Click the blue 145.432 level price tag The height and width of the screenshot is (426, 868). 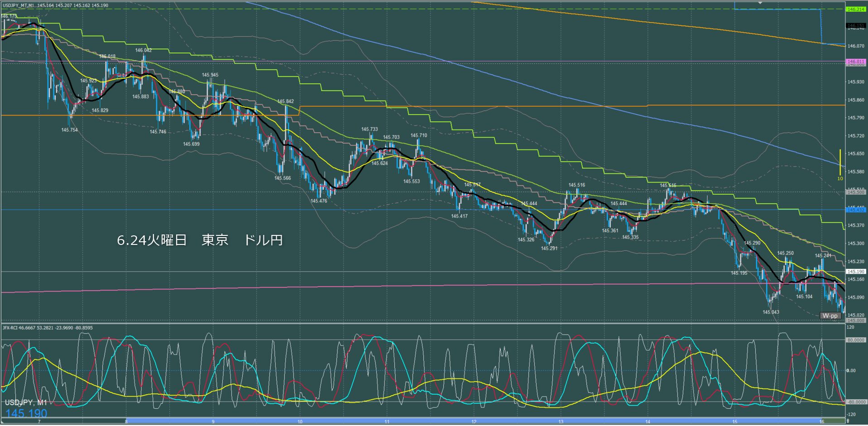click(x=856, y=210)
